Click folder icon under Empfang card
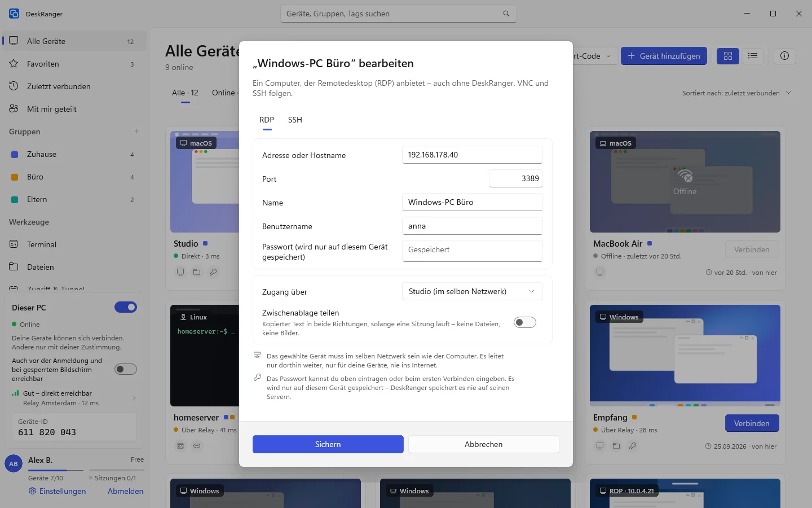 pos(616,446)
